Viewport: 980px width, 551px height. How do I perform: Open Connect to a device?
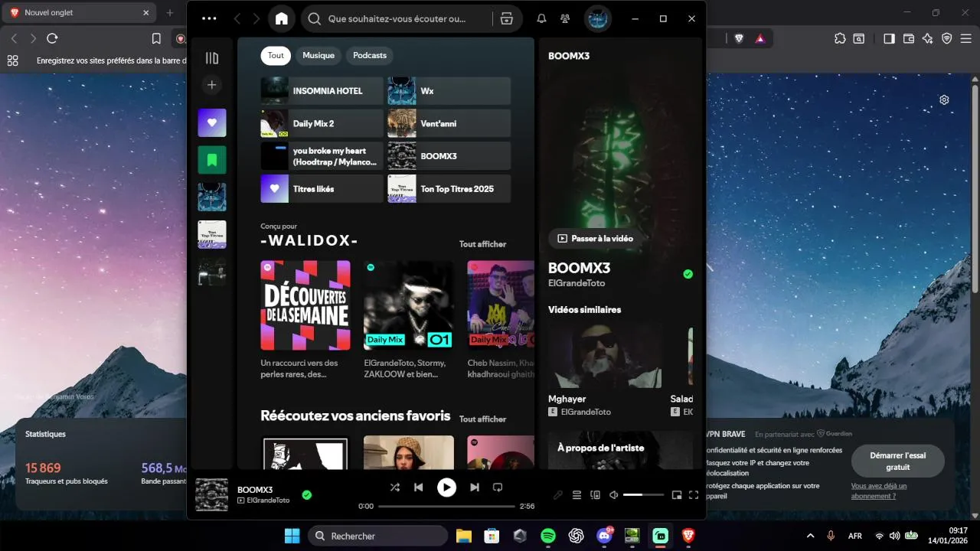[596, 495]
